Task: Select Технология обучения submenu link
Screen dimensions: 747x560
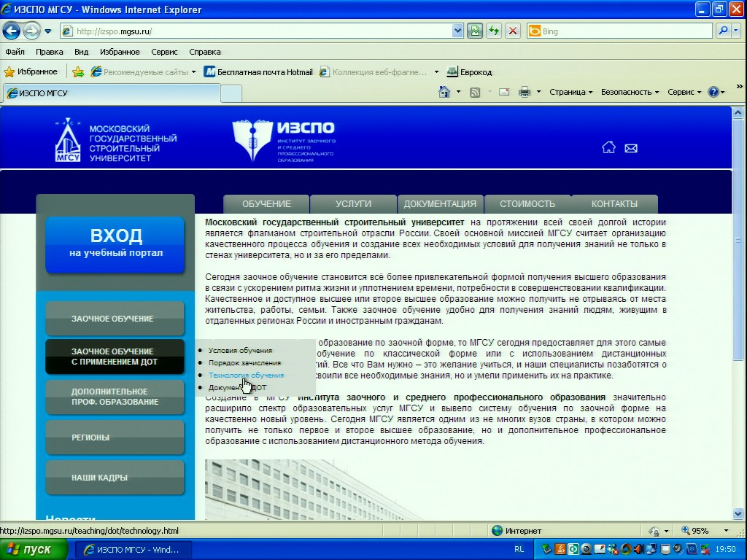Action: [x=246, y=376]
